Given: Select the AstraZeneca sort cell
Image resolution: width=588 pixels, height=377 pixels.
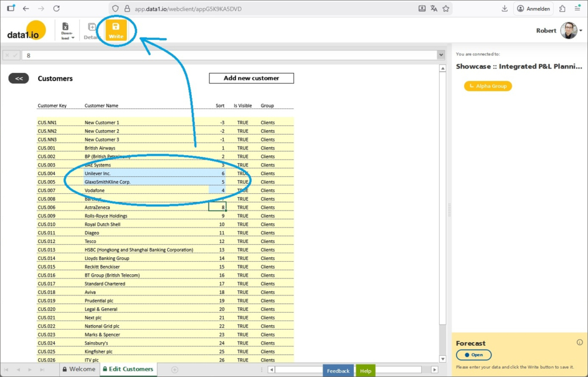Looking at the screenshot, I should [217, 208].
